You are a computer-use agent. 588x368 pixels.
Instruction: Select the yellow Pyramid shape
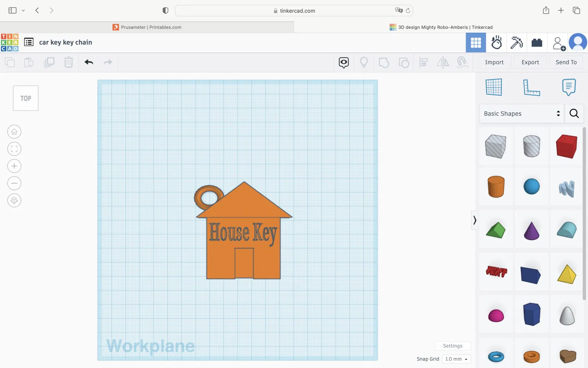point(567,274)
